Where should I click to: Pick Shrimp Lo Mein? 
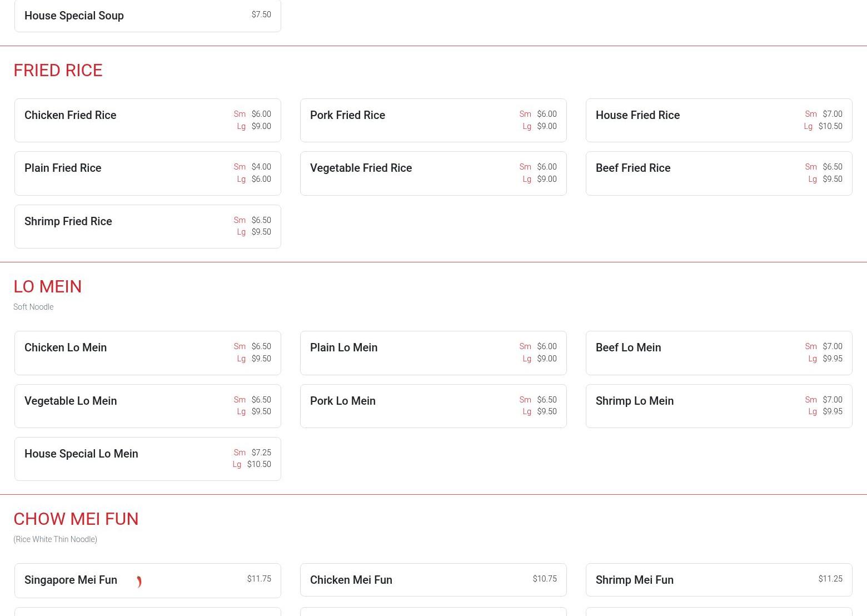coord(719,406)
